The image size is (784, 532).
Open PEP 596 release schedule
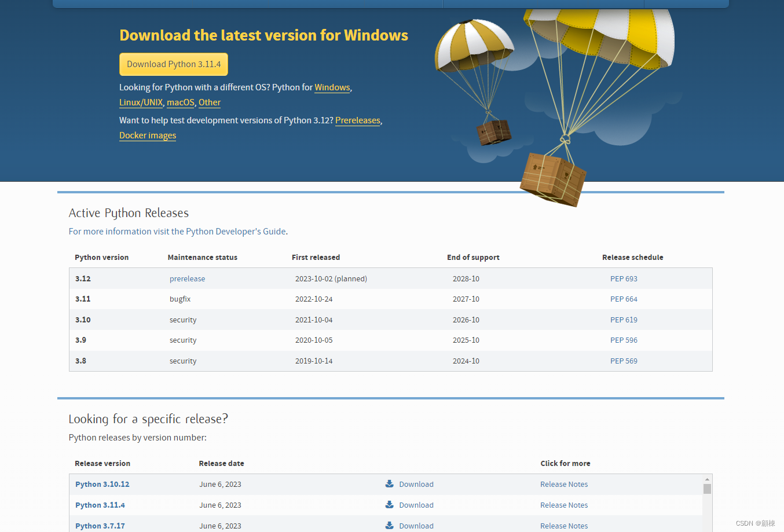coord(624,340)
